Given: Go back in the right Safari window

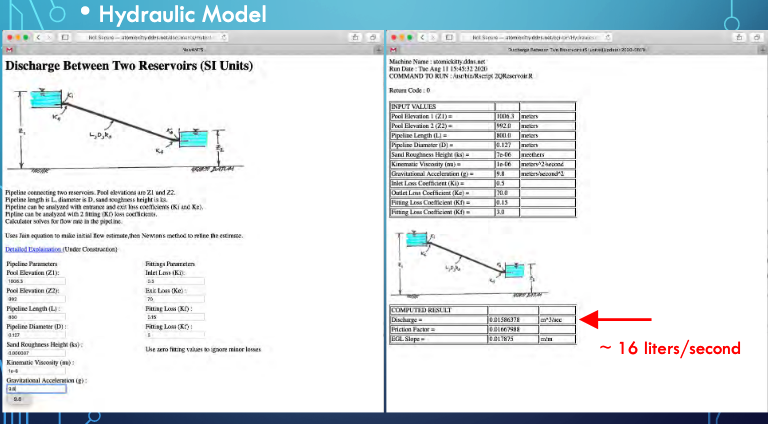Looking at the screenshot, I should point(422,37).
